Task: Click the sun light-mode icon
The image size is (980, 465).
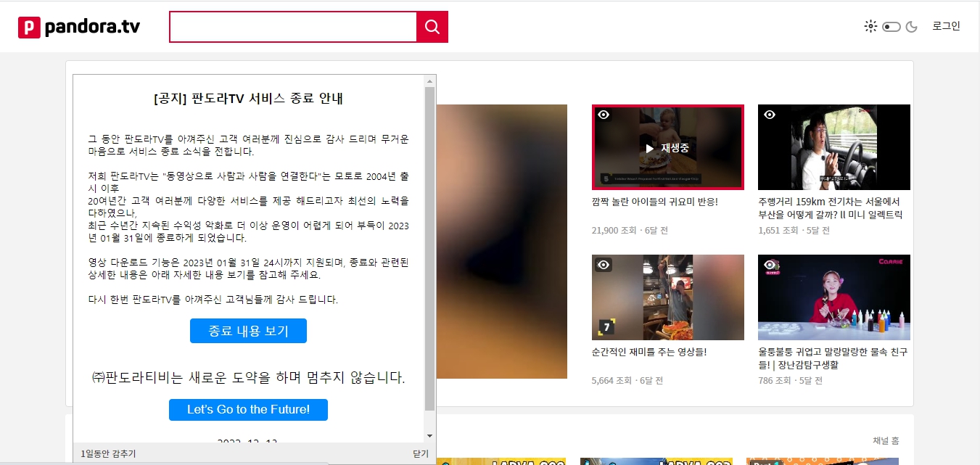Action: pos(870,27)
